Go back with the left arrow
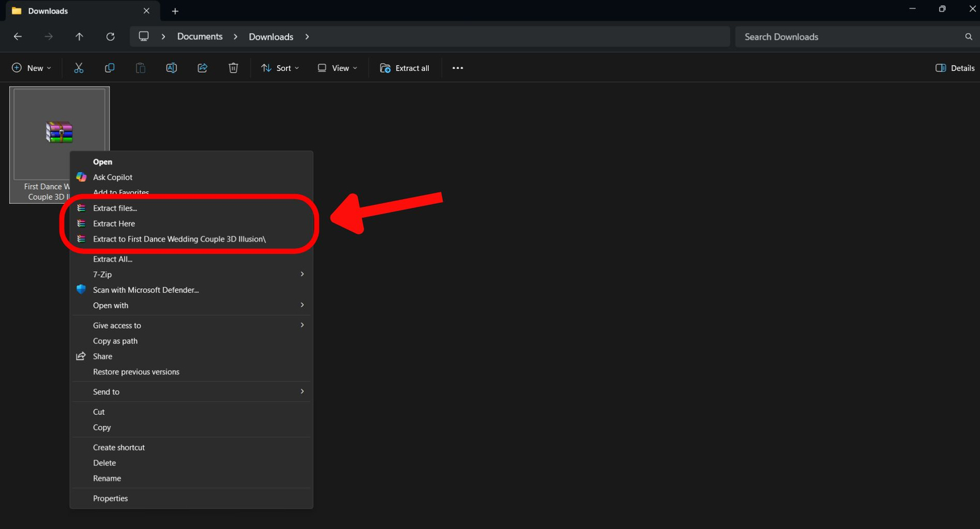This screenshot has width=980, height=529. 18,37
